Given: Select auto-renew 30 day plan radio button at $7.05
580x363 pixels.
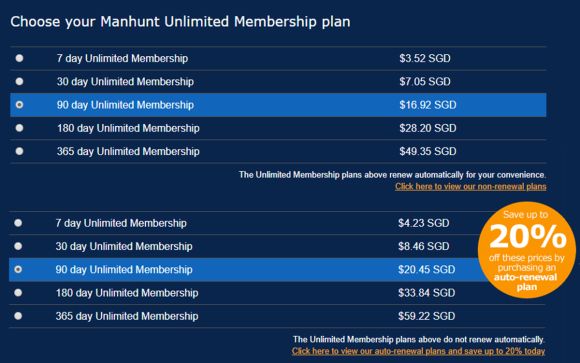Looking at the screenshot, I should pyautogui.click(x=20, y=81).
